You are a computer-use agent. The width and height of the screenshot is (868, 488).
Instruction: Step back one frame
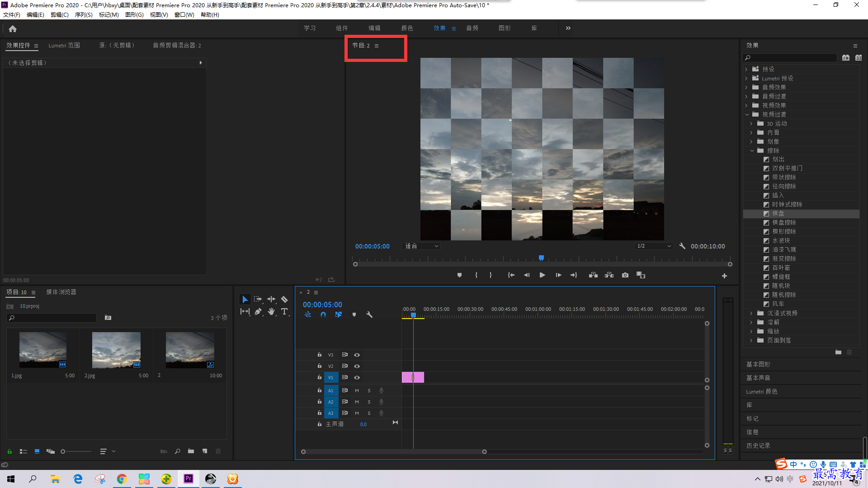527,275
